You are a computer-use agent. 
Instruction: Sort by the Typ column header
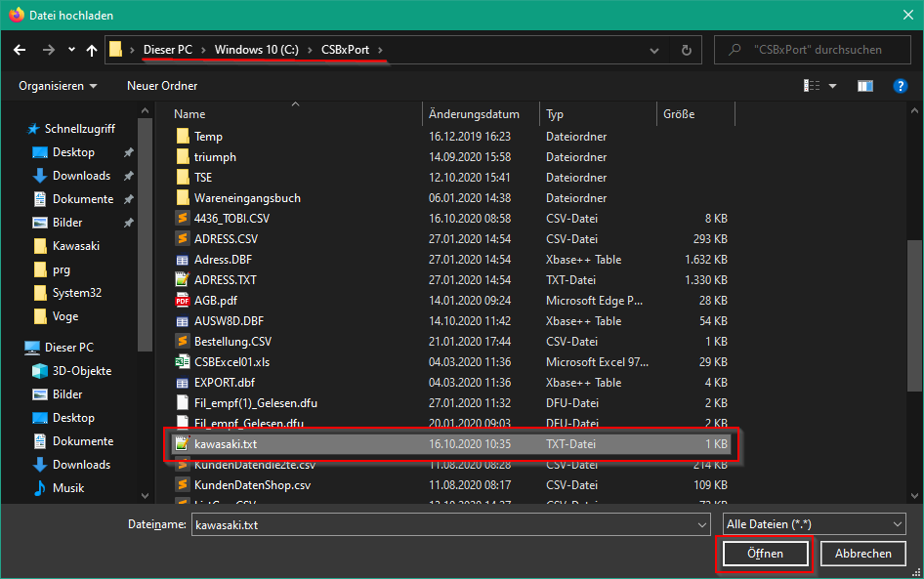[x=555, y=114]
